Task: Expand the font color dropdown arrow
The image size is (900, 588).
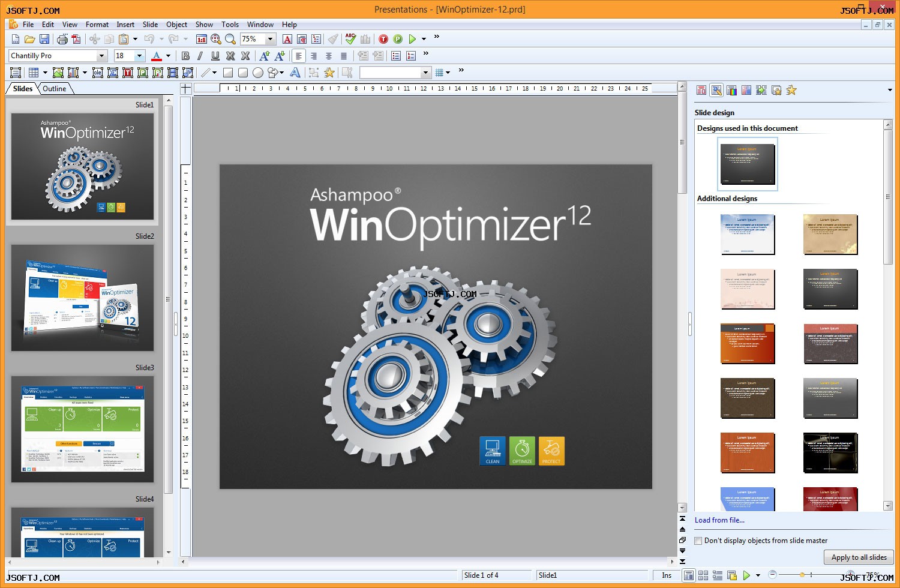Action: [x=168, y=56]
